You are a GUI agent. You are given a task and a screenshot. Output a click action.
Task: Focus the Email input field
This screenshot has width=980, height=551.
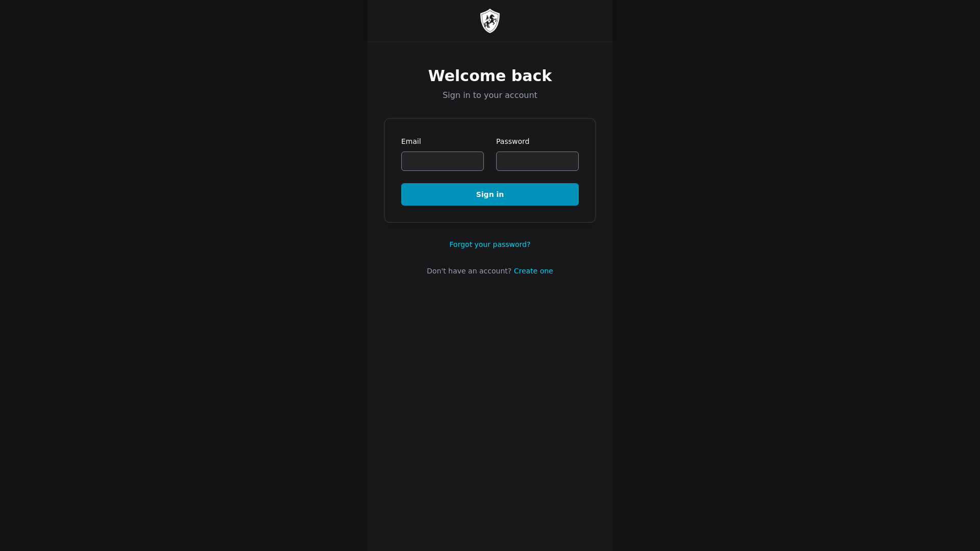443,161
